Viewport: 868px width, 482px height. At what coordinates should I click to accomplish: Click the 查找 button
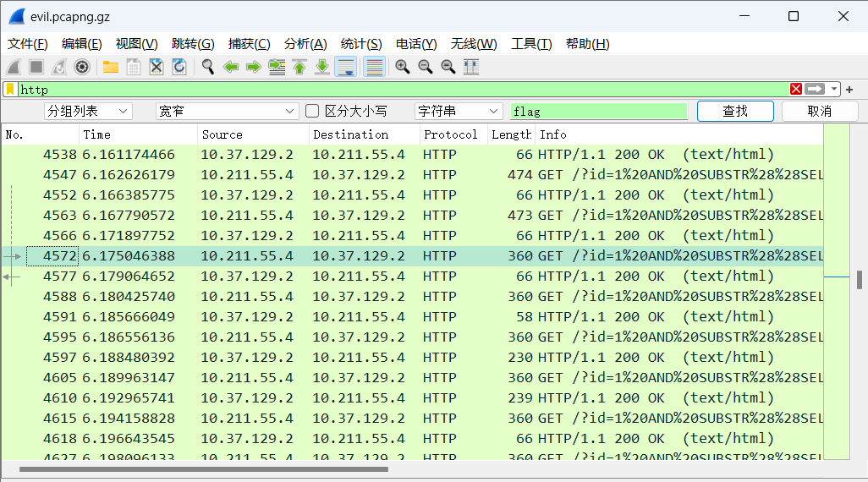coord(734,111)
